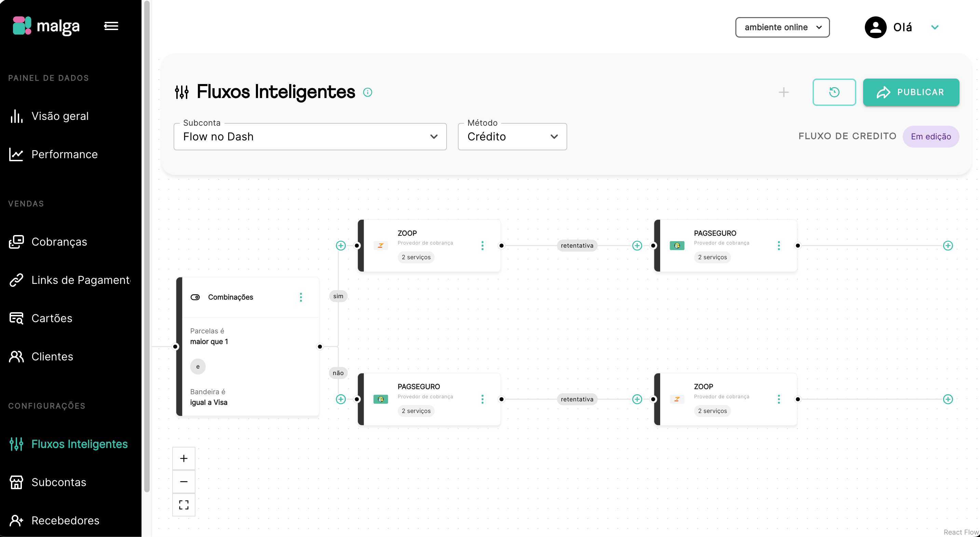
Task: Click the bottom ZOOP provider logo
Action: click(677, 399)
